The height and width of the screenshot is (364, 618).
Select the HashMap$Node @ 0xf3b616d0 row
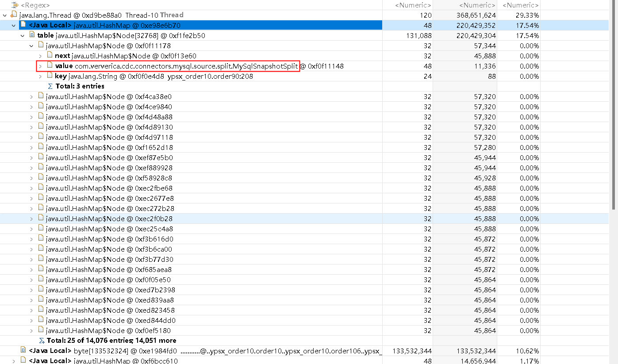pyautogui.click(x=305, y=239)
